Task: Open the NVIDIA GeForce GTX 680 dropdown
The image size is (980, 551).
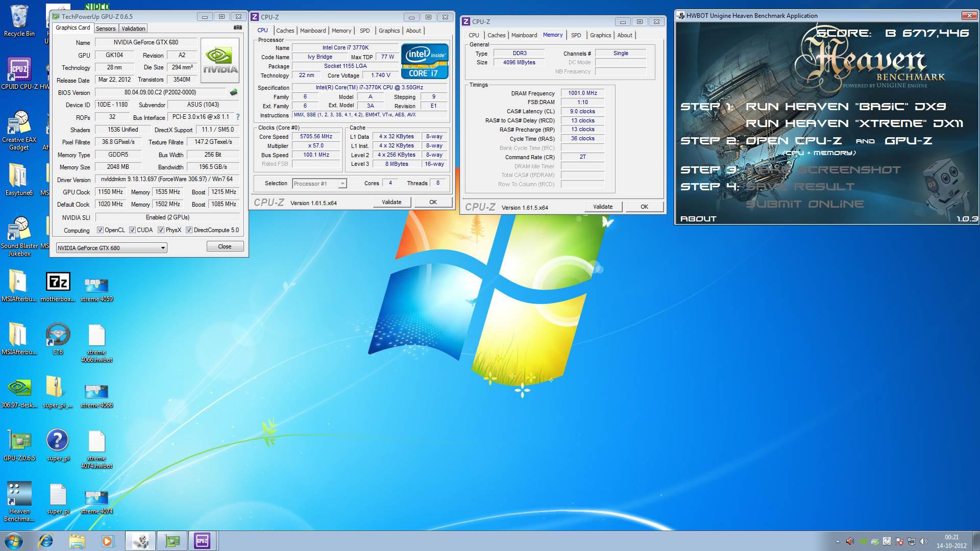Action: click(111, 248)
